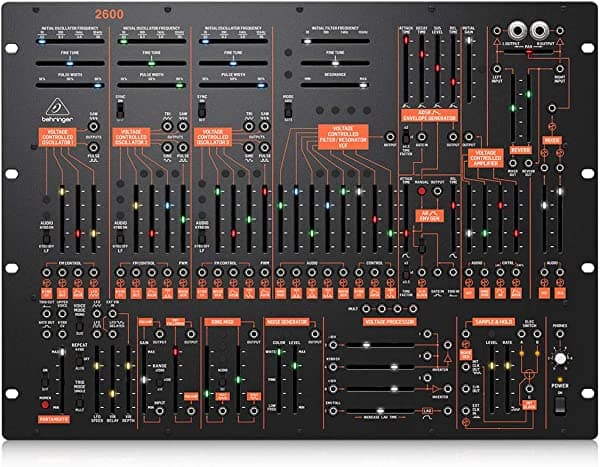
Task: Click the VCO 3 pulse output jack
Action: 264,147
